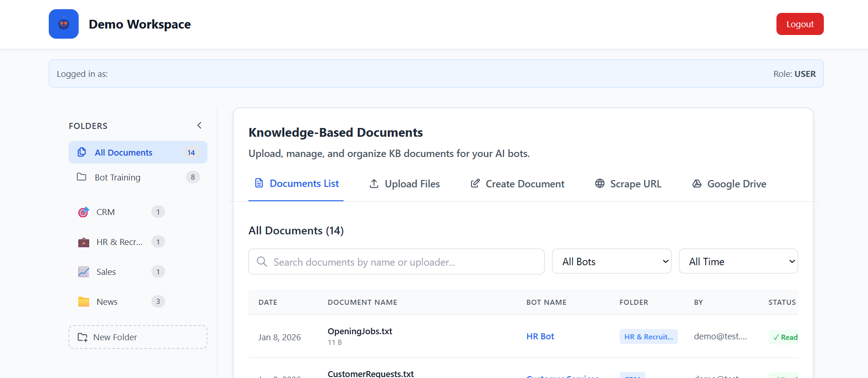Click the Scrape URL globe icon

[600, 184]
